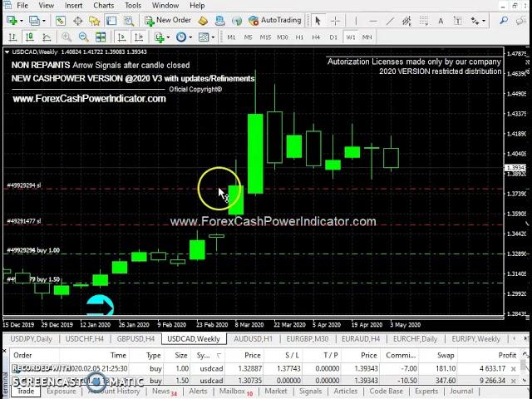Click the triangle beside USDCAD,Weekly title
Image resolution: width=532 pixels, height=399 pixels.
(x=7, y=52)
